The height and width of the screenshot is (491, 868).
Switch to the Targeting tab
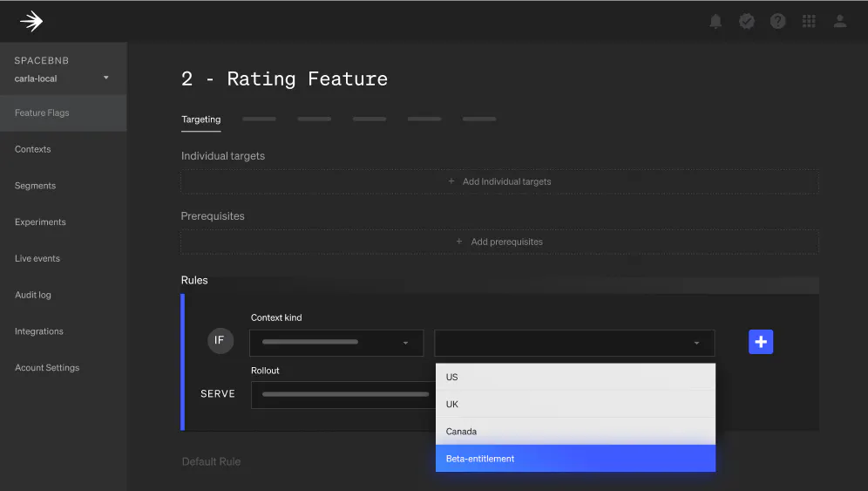[201, 119]
